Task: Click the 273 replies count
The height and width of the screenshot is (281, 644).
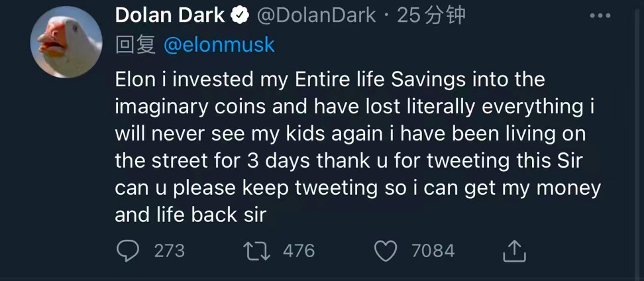Action: point(169,251)
